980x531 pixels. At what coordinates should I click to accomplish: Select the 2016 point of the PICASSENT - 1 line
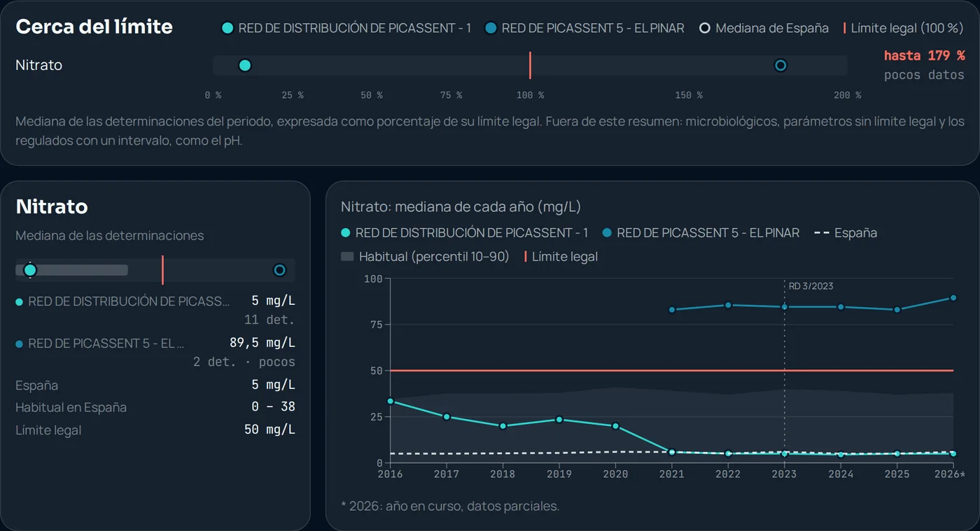(390, 402)
